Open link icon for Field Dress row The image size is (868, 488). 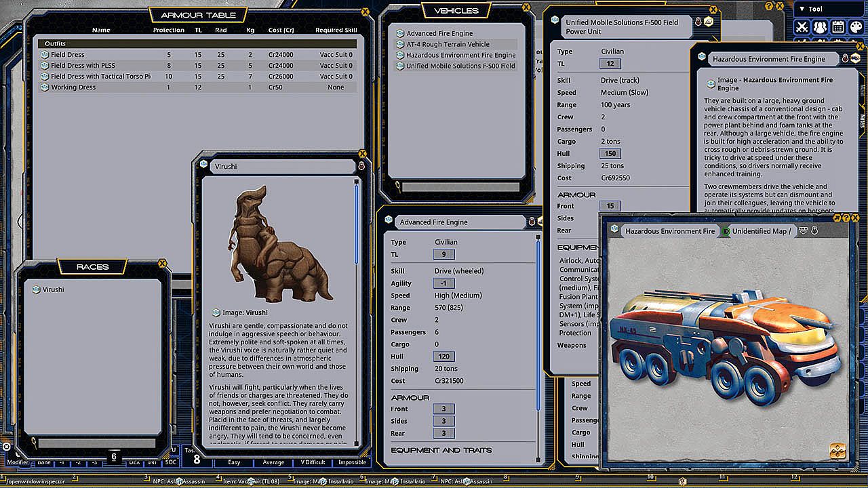coord(45,55)
